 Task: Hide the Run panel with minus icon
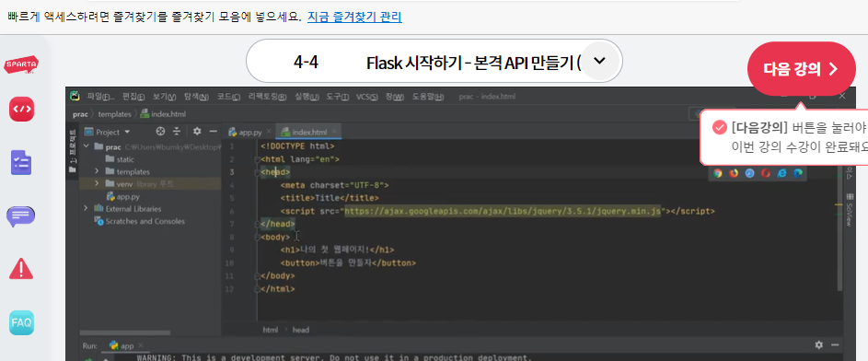(x=835, y=345)
